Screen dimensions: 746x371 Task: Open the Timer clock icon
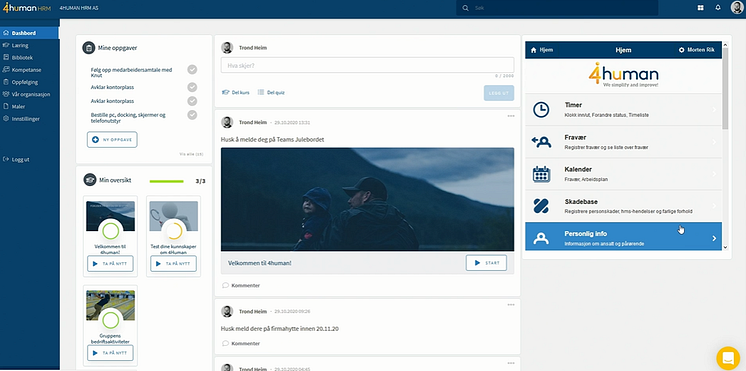tap(541, 110)
